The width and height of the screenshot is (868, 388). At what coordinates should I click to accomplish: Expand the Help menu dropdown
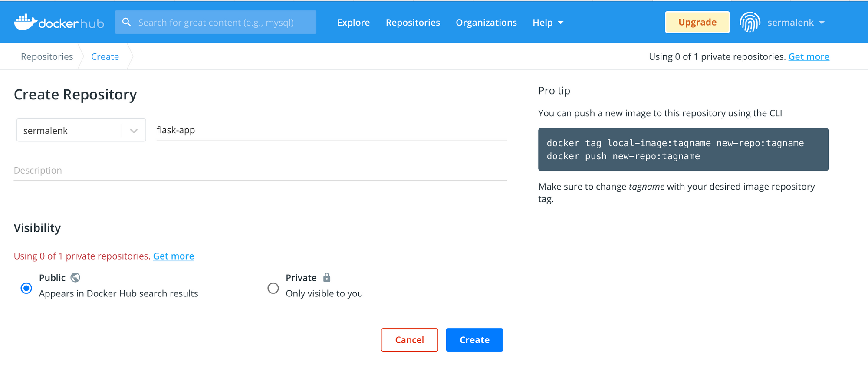(x=548, y=23)
